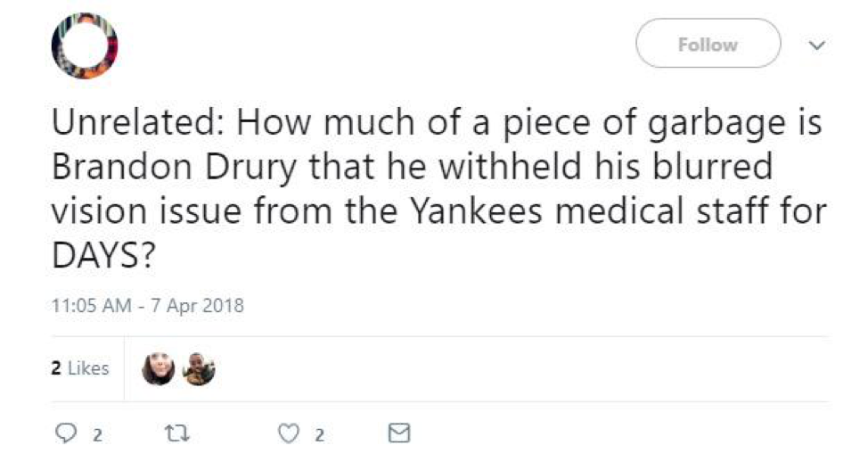Send tweet via the envelope message icon
868x470 pixels.
[400, 434]
